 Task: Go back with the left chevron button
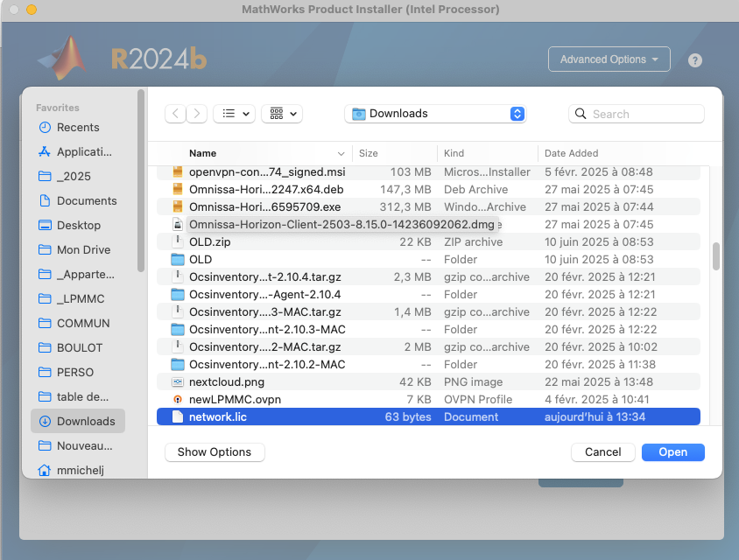point(175,114)
